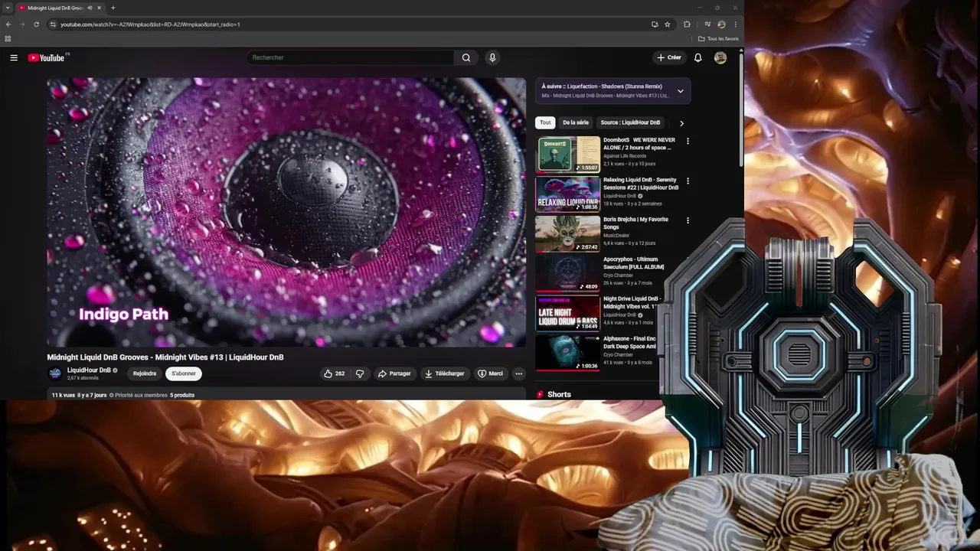Image resolution: width=980 pixels, height=551 pixels.
Task: Select the 'Tout' filter chip
Action: (x=545, y=122)
